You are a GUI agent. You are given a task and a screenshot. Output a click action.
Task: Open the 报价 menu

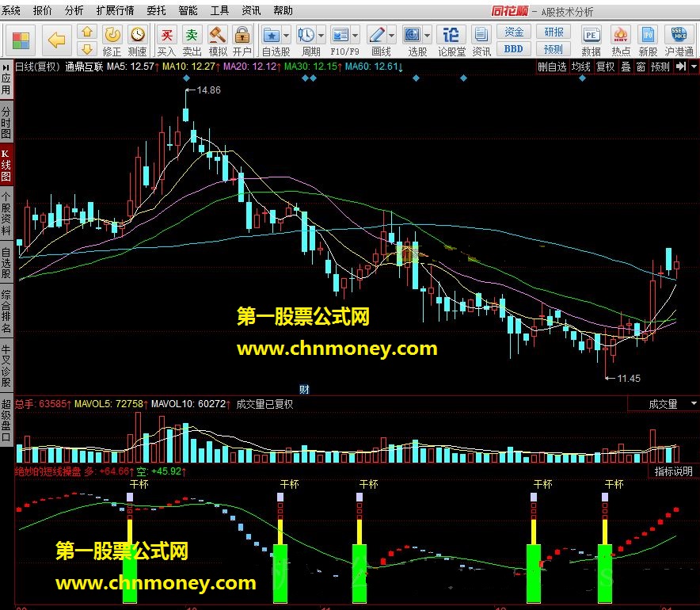click(43, 10)
